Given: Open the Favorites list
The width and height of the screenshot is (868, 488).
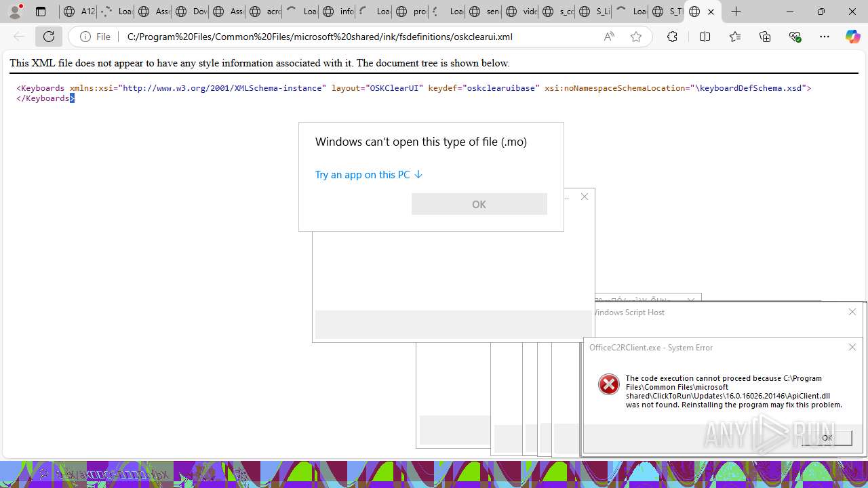Looking at the screenshot, I should (734, 37).
